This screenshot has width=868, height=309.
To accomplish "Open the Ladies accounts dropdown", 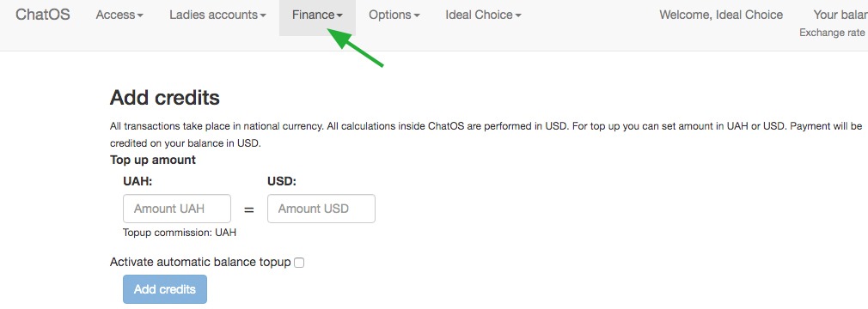I will (217, 15).
